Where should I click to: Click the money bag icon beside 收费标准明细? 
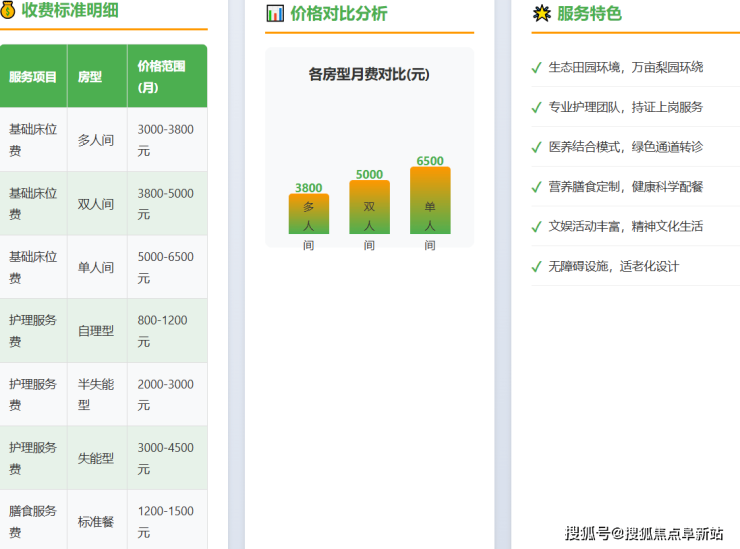pos(9,11)
